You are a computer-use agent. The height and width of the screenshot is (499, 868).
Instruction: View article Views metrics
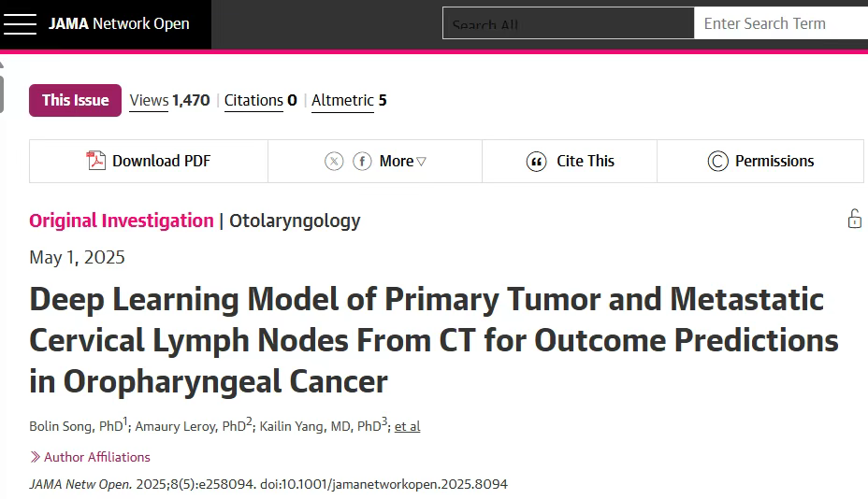pyautogui.click(x=169, y=101)
